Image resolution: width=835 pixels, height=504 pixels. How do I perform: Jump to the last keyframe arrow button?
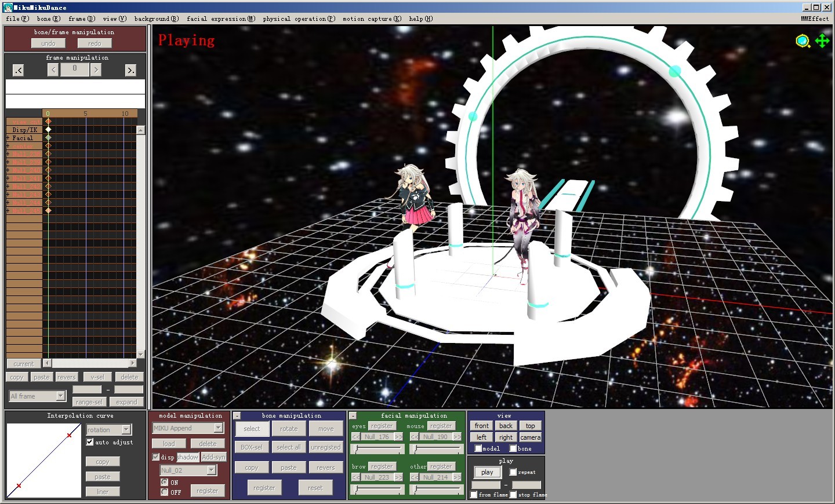point(130,70)
